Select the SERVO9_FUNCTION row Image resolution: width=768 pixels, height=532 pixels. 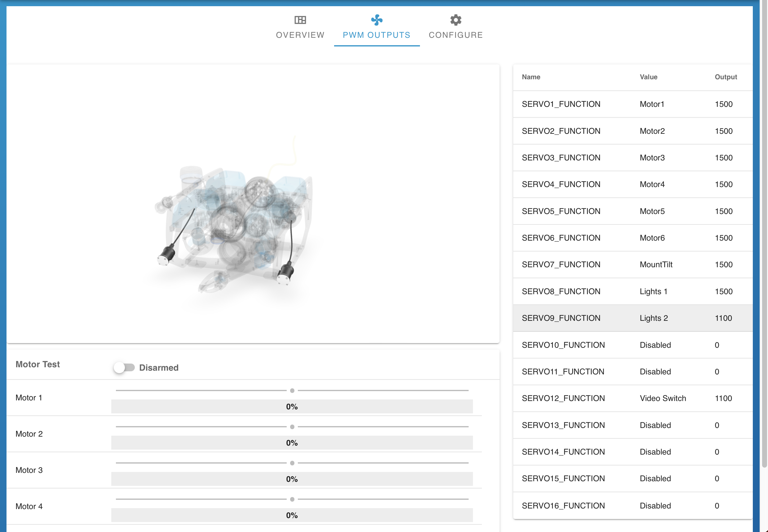[x=633, y=318]
